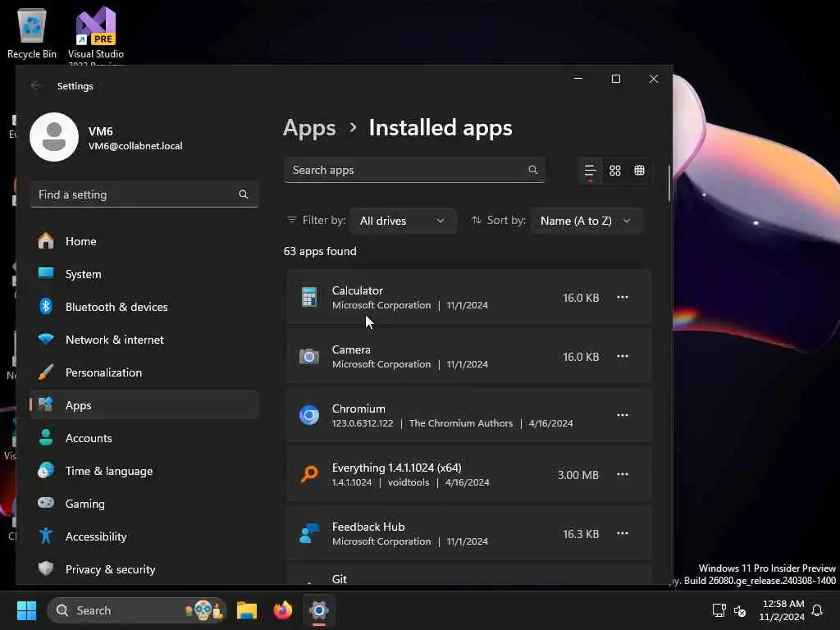Switch to list view layout icon
The width and height of the screenshot is (840, 630).
point(590,171)
